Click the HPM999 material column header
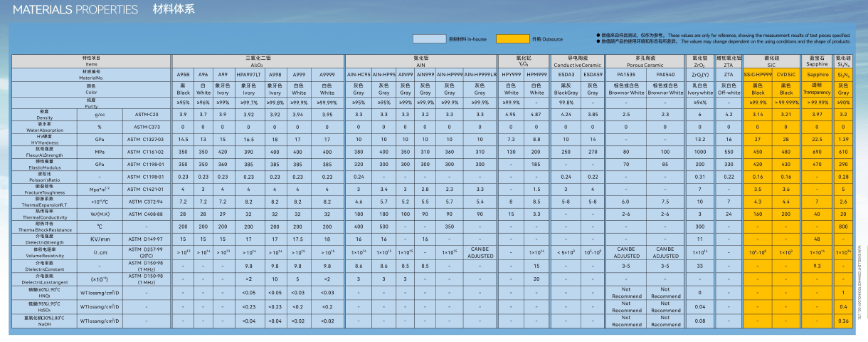Image resolution: width=868 pixels, height=342 pixels. 536,74
